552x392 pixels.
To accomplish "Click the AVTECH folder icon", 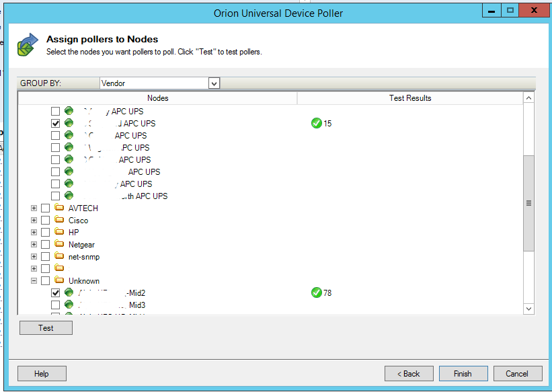I will coord(59,208).
